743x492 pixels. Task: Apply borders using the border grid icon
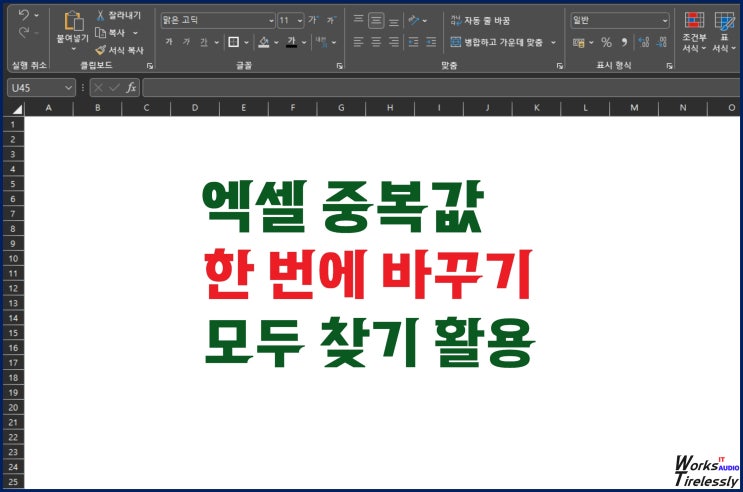click(234, 42)
